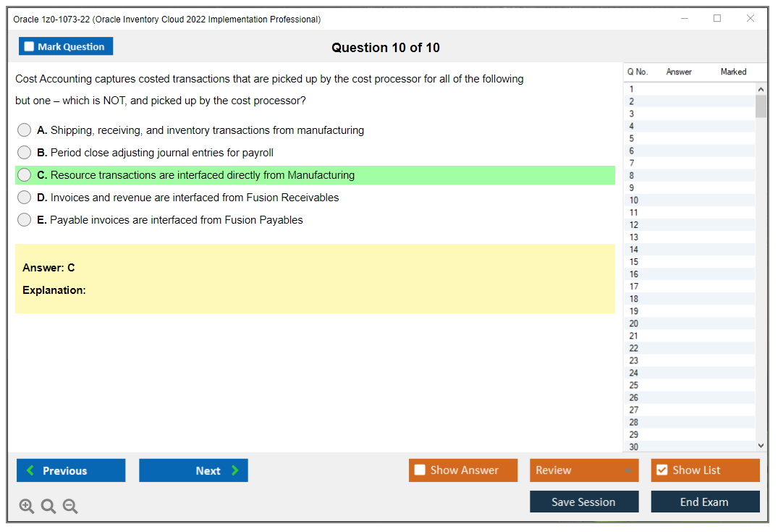The image size is (778, 532).
Task: Click the Marked column header
Action: pos(732,72)
